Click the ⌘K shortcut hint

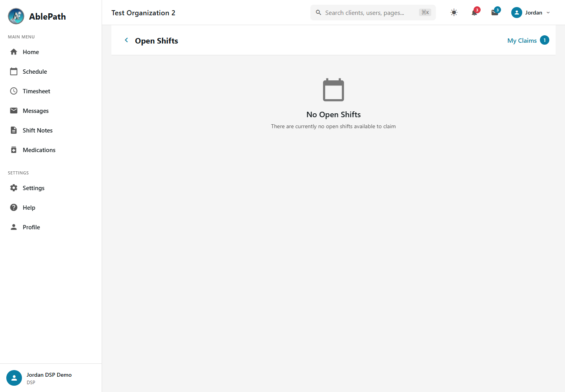[x=425, y=13]
